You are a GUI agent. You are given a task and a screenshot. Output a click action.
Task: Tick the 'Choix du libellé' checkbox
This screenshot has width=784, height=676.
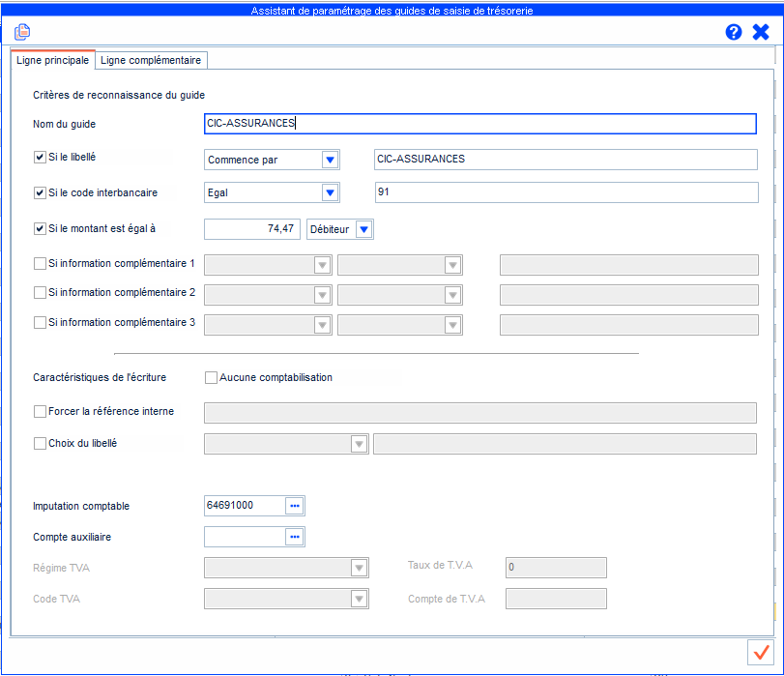(x=40, y=443)
